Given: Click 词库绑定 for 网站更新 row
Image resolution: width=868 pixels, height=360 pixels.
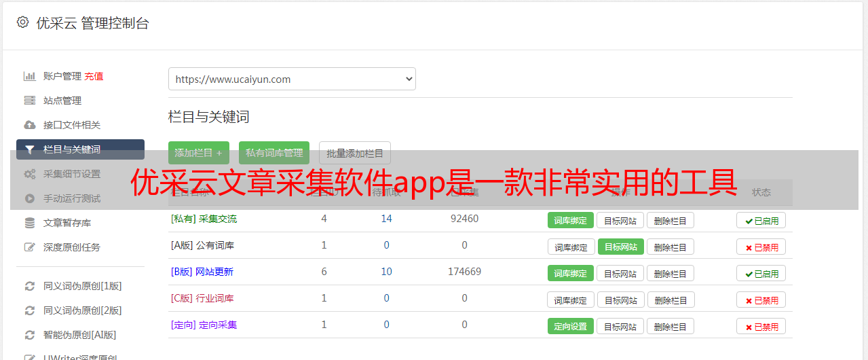Looking at the screenshot, I should (x=571, y=273).
